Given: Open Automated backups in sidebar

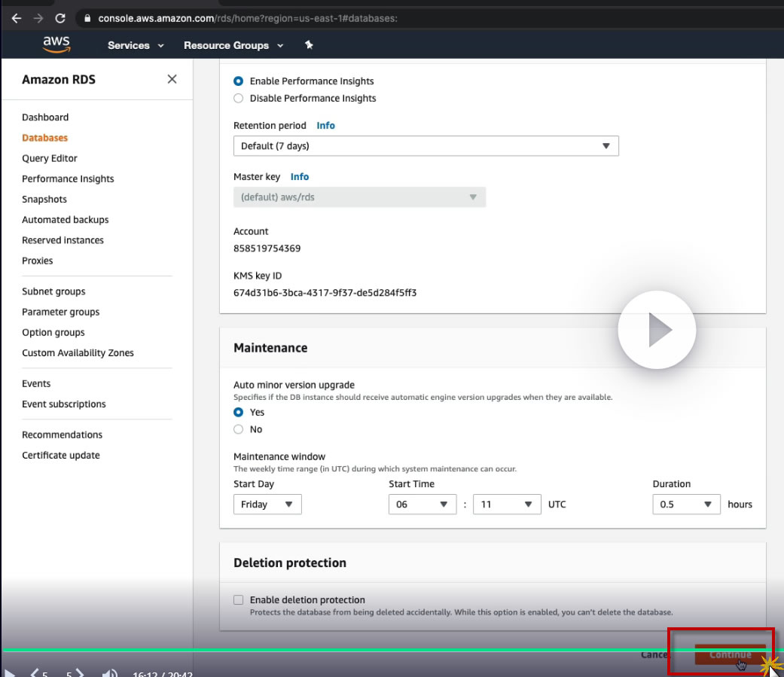Looking at the screenshot, I should (65, 219).
